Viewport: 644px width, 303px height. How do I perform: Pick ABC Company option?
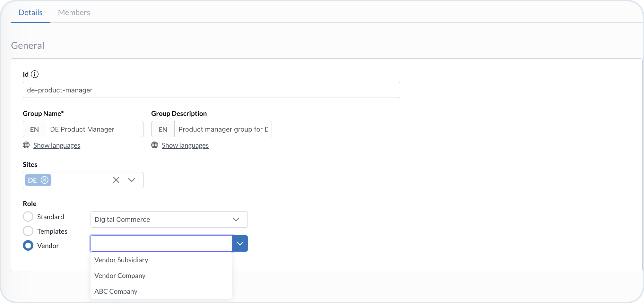116,291
